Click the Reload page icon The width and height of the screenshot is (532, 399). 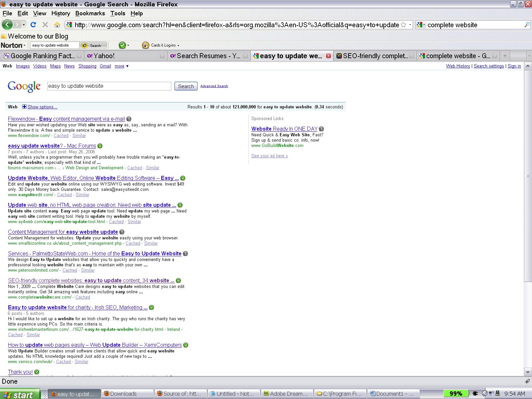pyautogui.click(x=33, y=25)
